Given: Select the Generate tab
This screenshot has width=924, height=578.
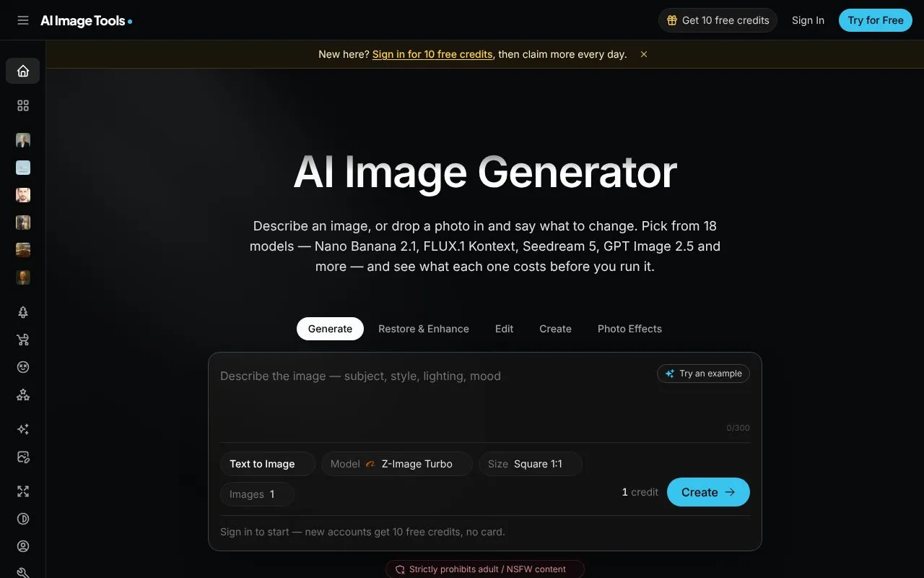Looking at the screenshot, I should tap(330, 329).
